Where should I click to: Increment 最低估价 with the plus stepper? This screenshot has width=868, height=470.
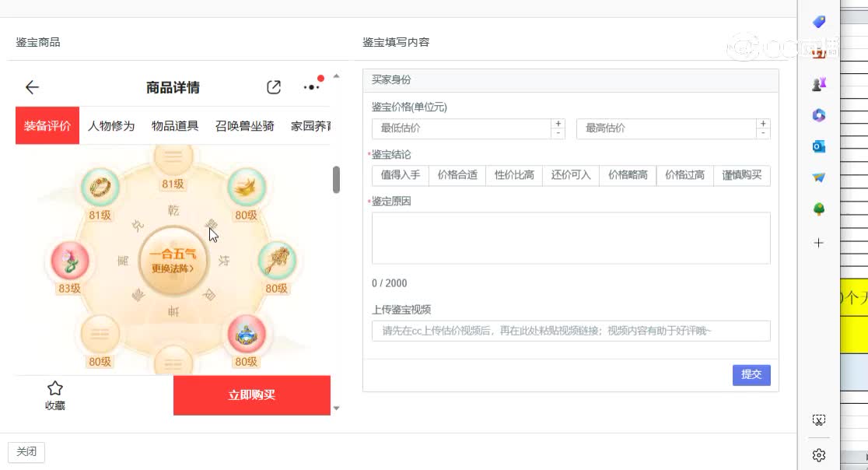(558, 123)
